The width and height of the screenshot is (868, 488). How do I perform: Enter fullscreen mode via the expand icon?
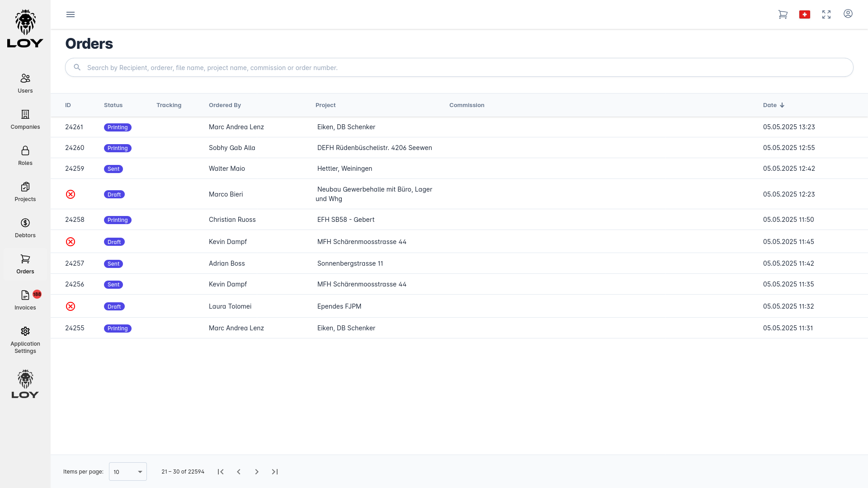click(826, 14)
